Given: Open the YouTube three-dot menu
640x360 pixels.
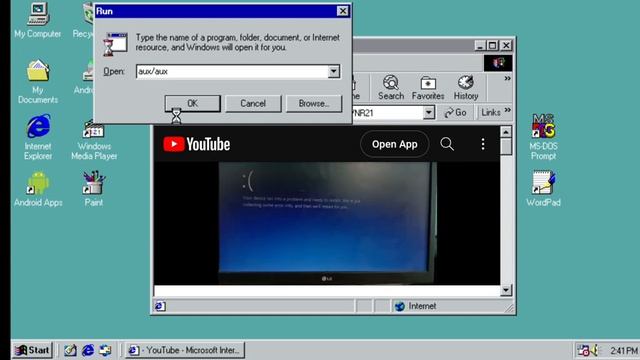Looking at the screenshot, I should 483,144.
